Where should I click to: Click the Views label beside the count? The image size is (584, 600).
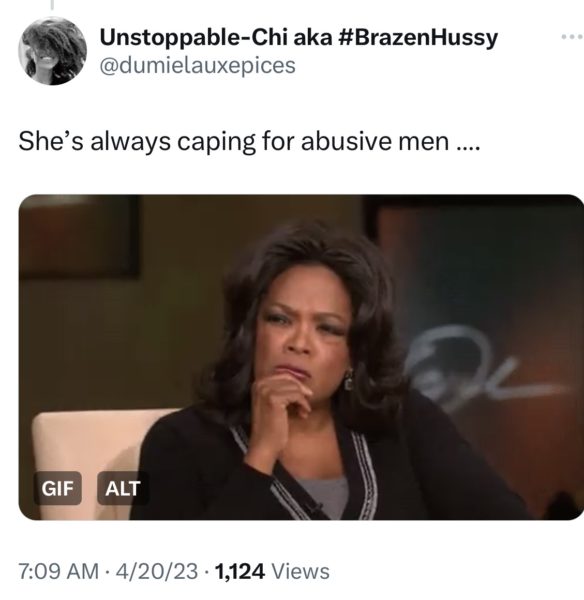[x=300, y=572]
